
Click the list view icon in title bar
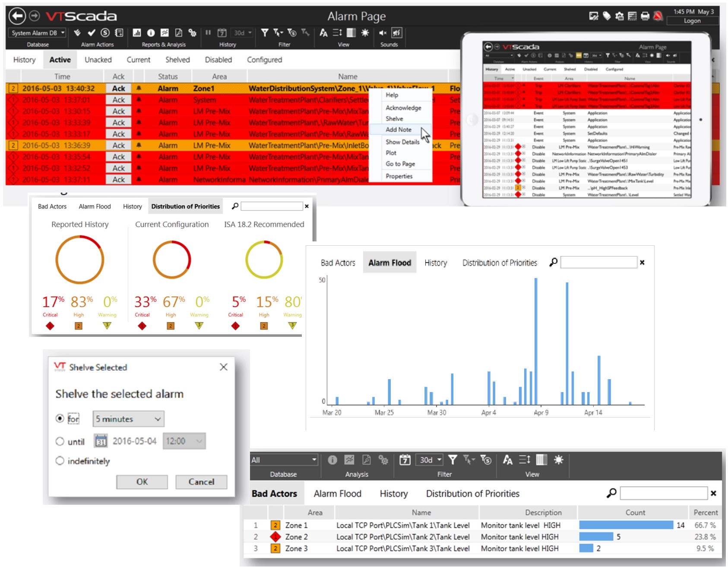[x=632, y=16]
